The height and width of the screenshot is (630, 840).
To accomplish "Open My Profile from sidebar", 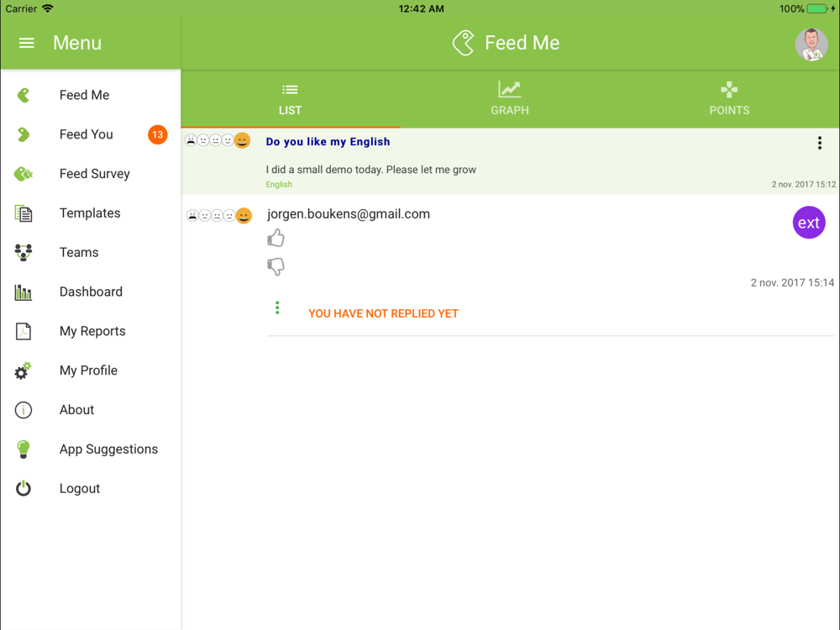I will [90, 370].
